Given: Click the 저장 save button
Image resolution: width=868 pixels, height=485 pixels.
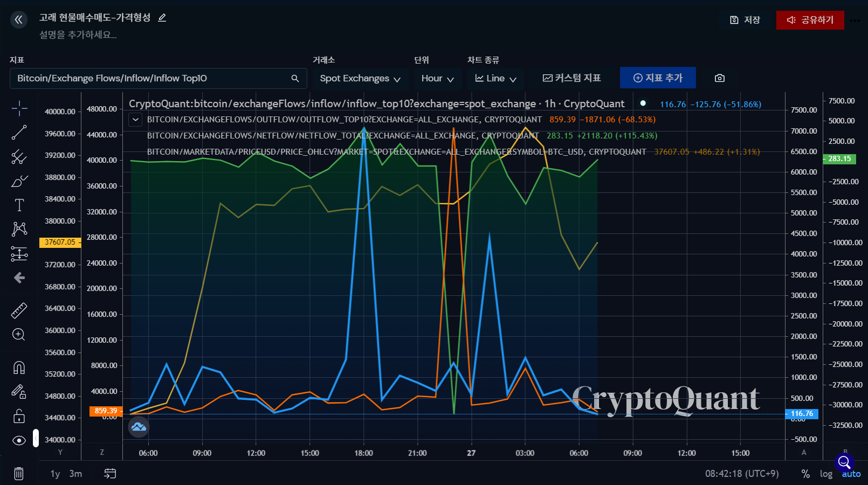Looking at the screenshot, I should coord(746,20).
